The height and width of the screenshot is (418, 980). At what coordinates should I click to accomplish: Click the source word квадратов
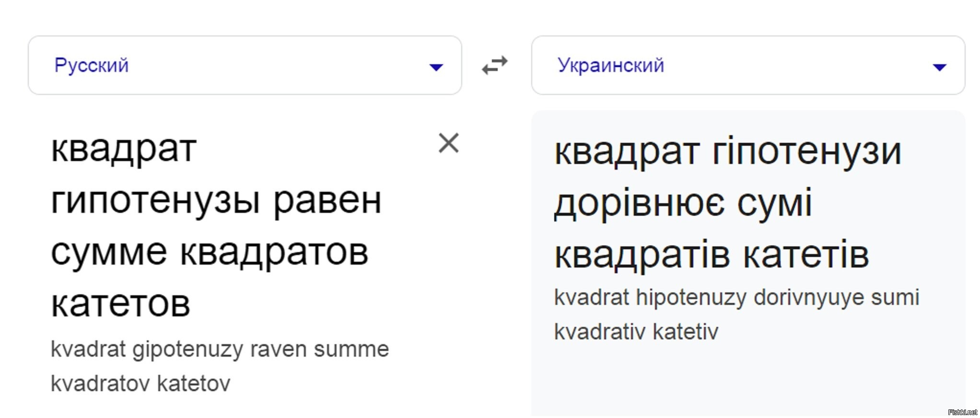274,253
